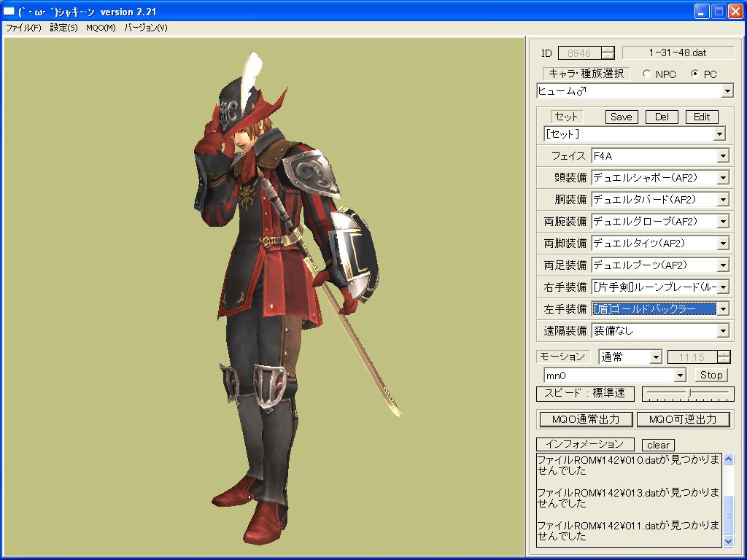Minimize the window

coord(701,12)
